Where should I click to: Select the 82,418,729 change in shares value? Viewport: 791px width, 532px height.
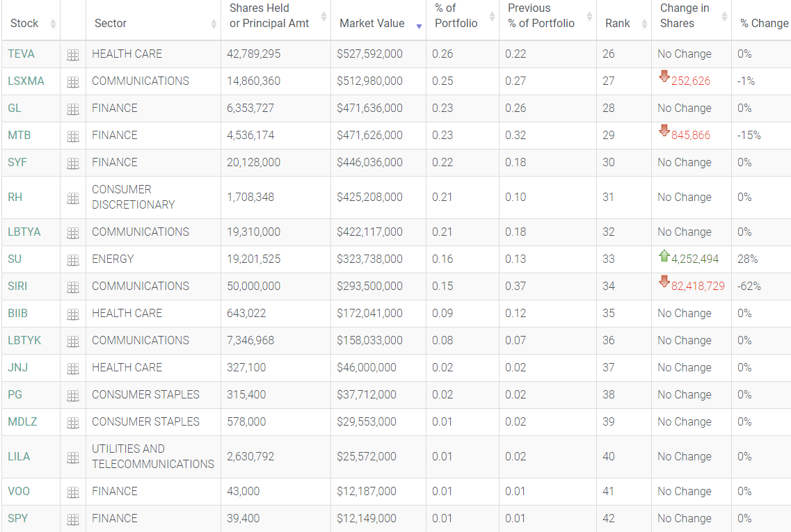point(698,287)
